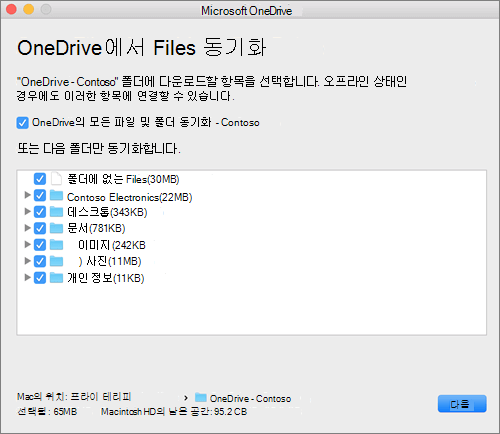This screenshot has height=434, width=500.
Task: Click the 사진 folder icon
Action: point(56,261)
